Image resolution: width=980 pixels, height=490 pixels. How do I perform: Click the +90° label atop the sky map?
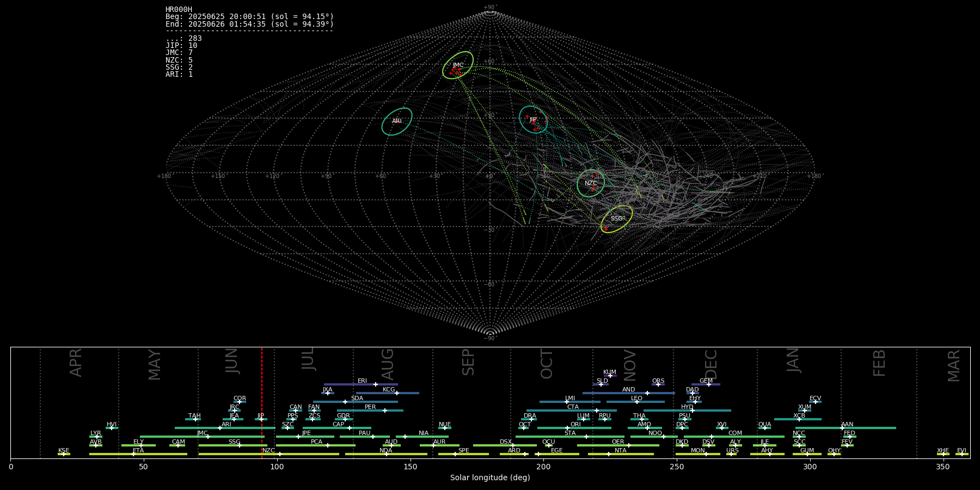490,7
